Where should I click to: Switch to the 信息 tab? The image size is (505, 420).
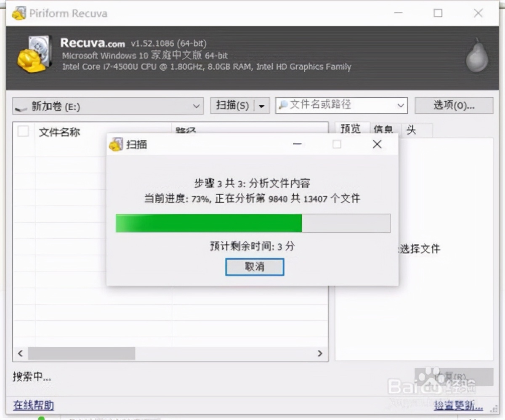pyautogui.click(x=384, y=130)
